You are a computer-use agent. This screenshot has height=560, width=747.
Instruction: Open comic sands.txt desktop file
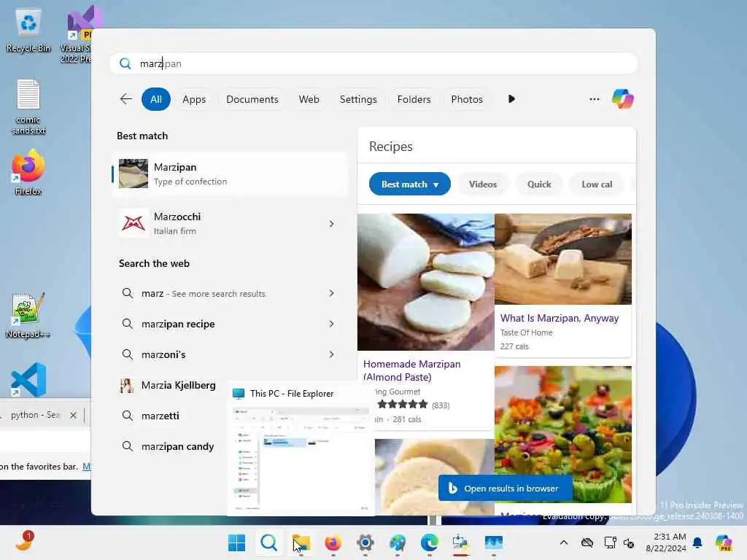pyautogui.click(x=28, y=106)
